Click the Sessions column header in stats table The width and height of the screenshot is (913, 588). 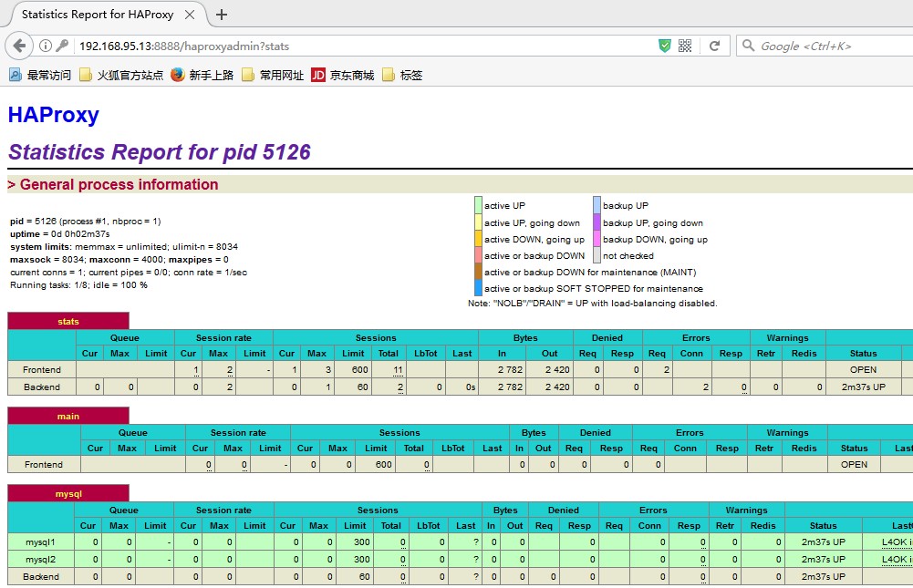[376, 337]
